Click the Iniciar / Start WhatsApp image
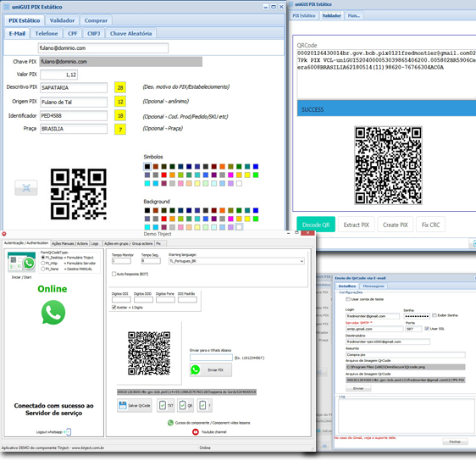Image resolution: width=476 pixels, height=461 pixels. (x=21, y=263)
